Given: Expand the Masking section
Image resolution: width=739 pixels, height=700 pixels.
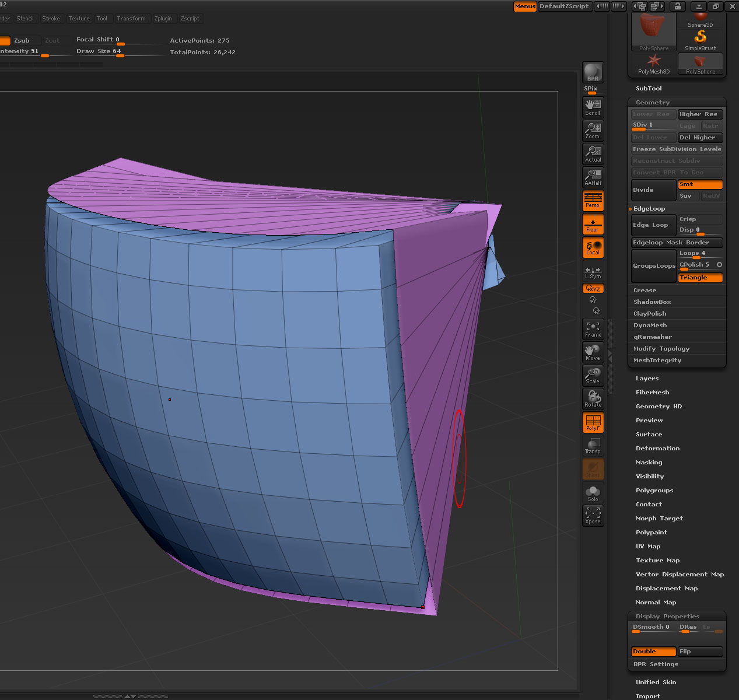Looking at the screenshot, I should (x=649, y=463).
